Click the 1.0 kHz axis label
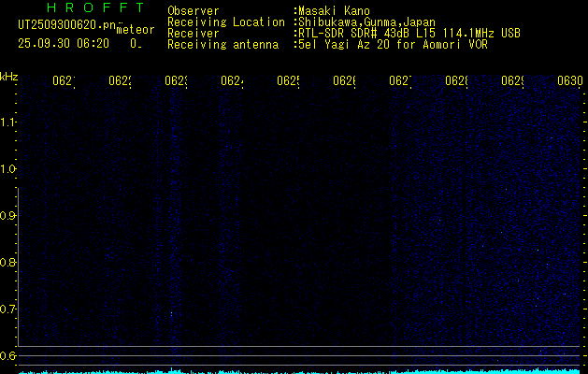Screen dimensions: 588x374 pos(7,169)
